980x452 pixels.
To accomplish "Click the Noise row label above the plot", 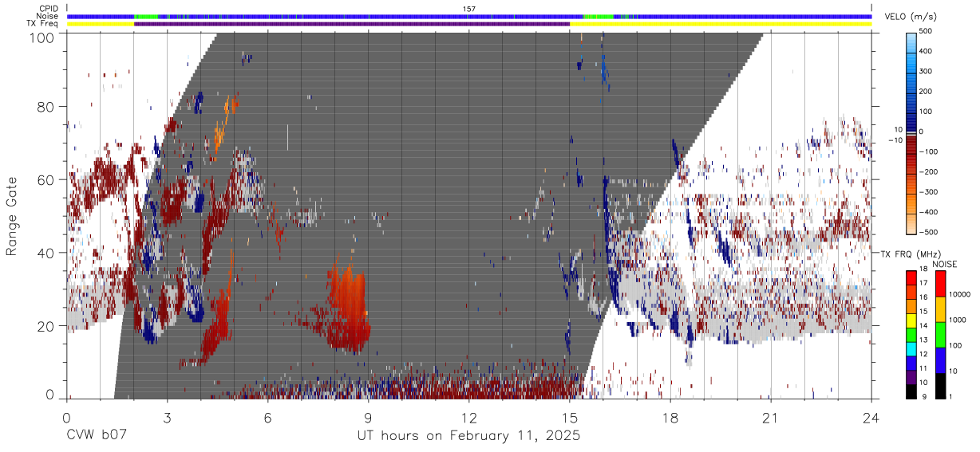I will tap(49, 16).
